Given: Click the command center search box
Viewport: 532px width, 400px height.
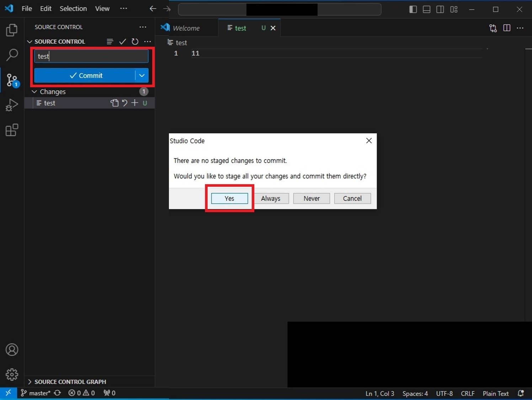Looking at the screenshot, I should point(280,9).
